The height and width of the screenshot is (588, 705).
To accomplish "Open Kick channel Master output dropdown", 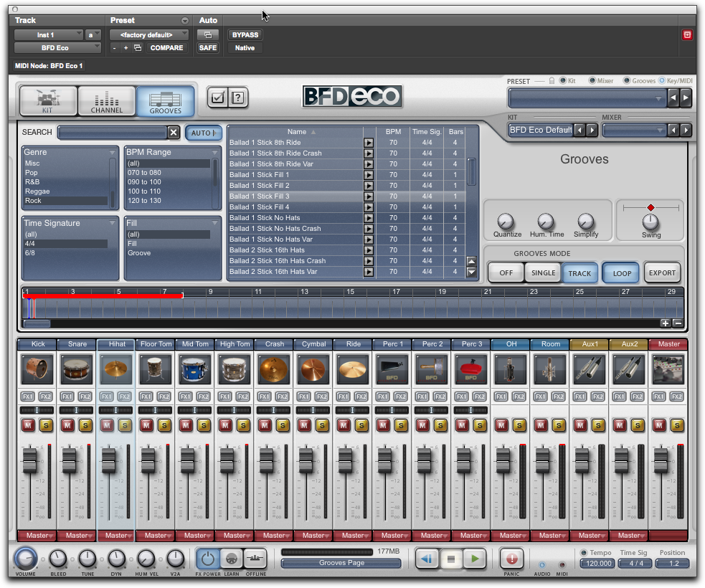I will click(x=37, y=536).
